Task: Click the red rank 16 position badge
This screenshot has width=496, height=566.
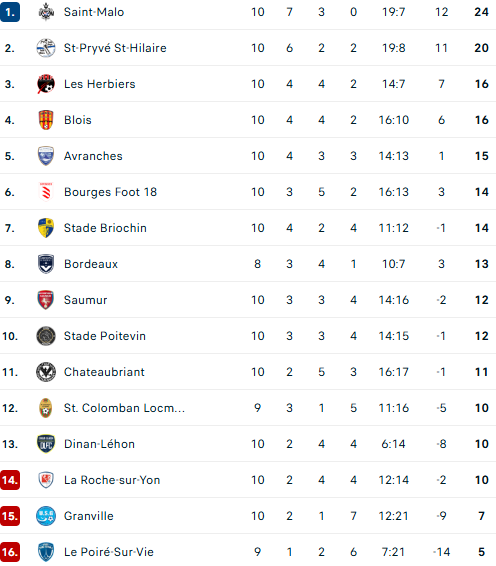Action: point(10,552)
